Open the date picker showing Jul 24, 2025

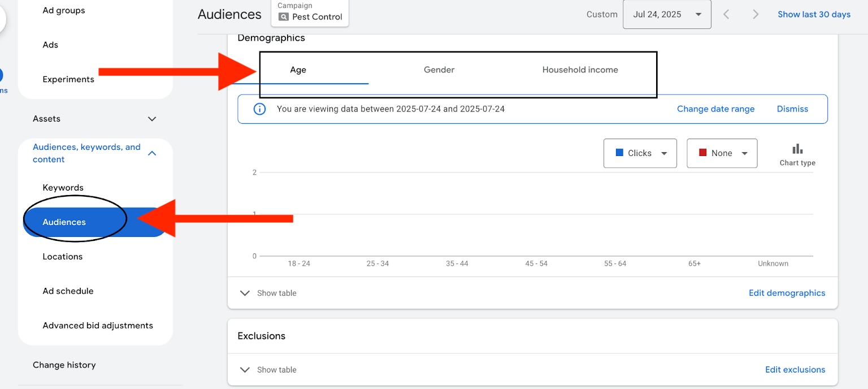(x=667, y=15)
